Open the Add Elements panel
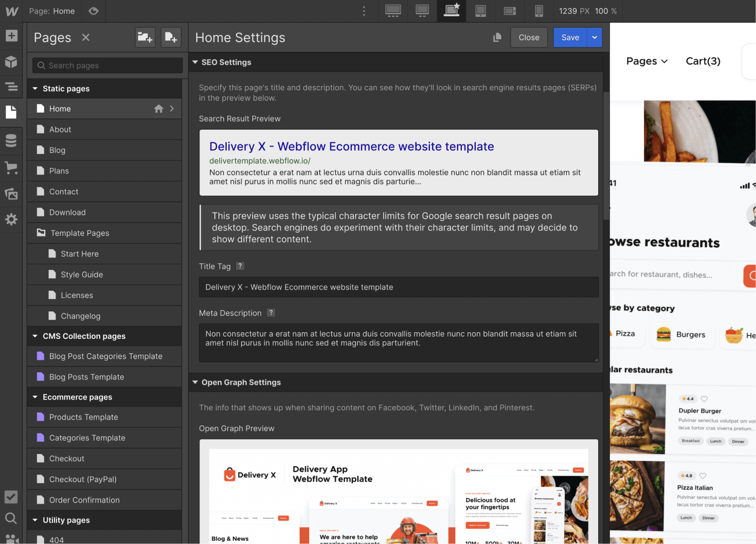The image size is (756, 544). [x=11, y=36]
